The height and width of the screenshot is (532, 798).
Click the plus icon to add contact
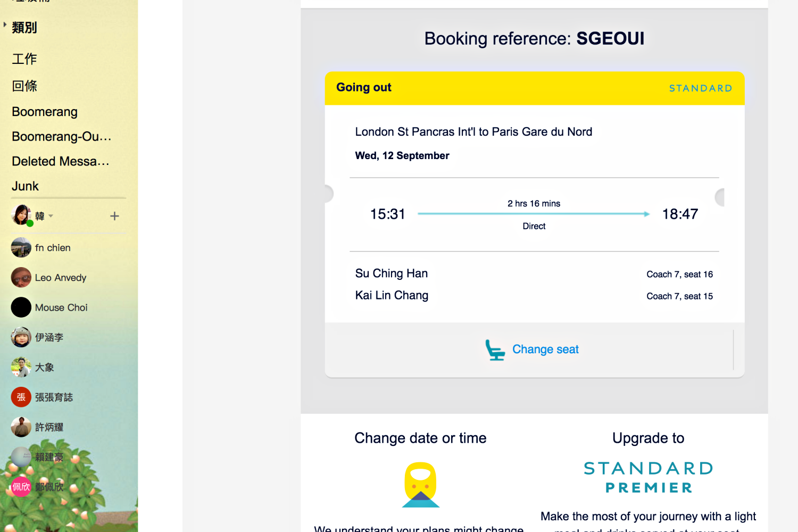(114, 216)
